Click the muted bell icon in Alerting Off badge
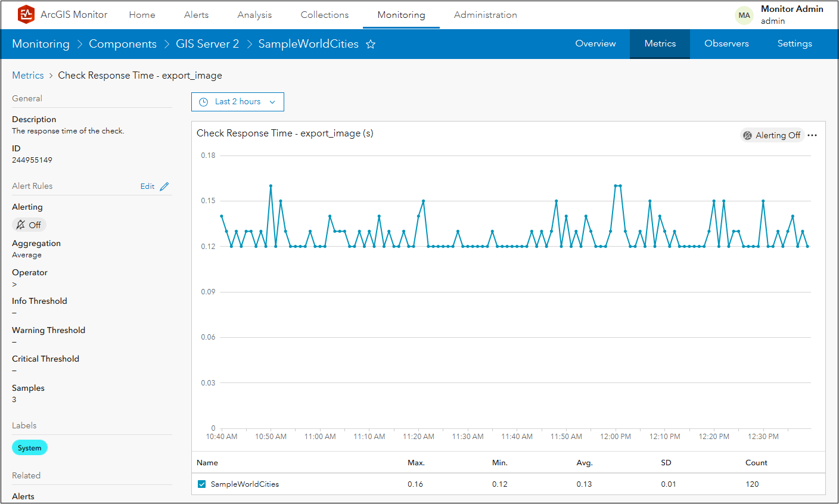Viewport: 839px width, 504px height. point(748,135)
